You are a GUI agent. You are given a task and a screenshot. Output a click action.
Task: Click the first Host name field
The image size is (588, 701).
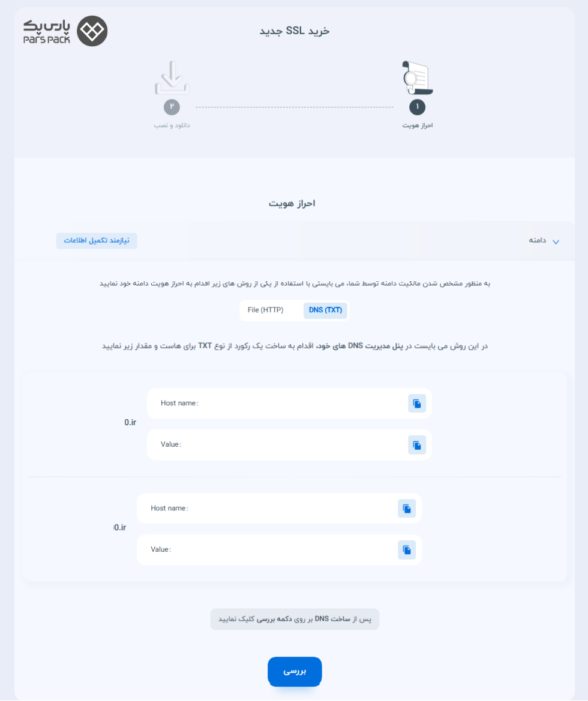[289, 403]
